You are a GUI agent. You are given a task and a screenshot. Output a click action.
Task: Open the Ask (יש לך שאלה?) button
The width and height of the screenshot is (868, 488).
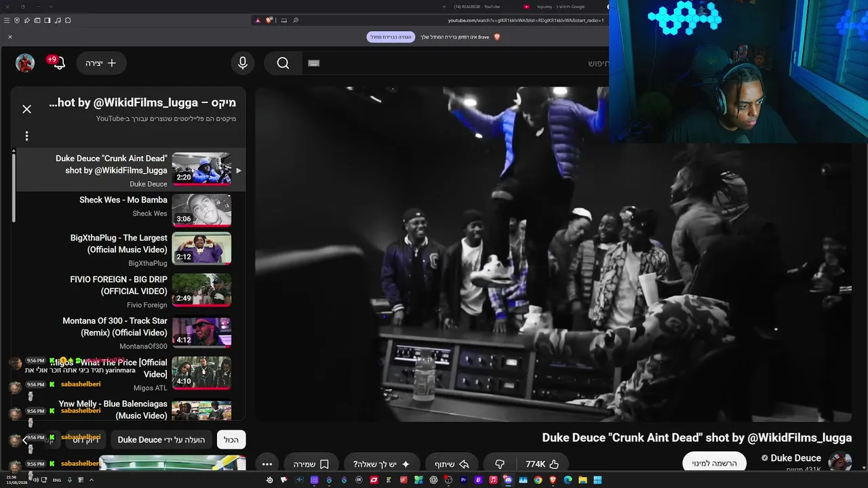point(381,464)
